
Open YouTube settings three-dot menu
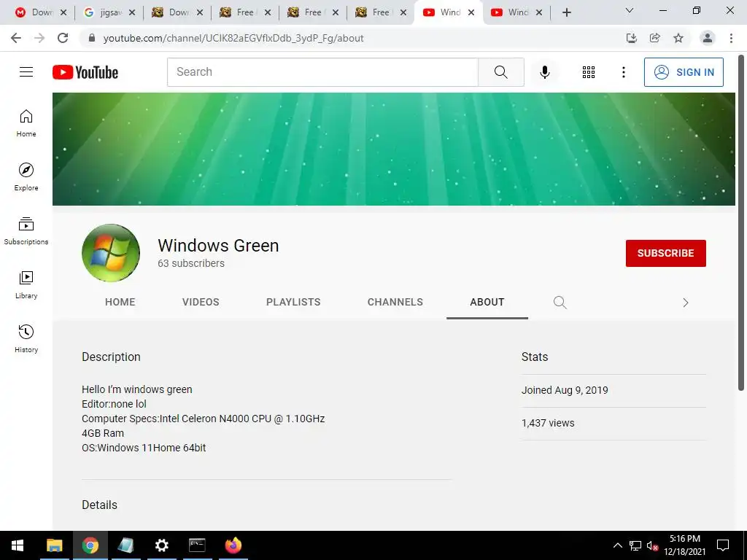[623, 72]
